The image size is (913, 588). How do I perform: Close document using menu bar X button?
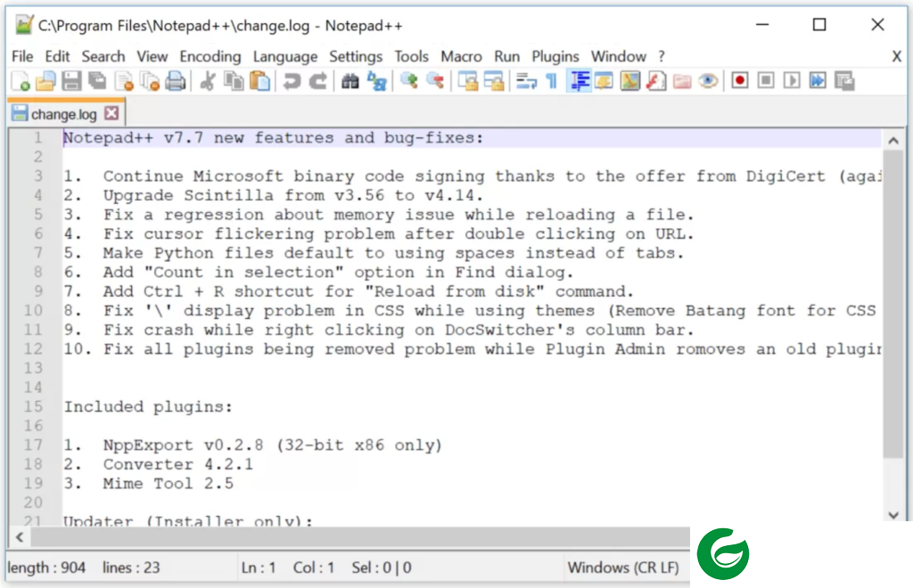pos(897,56)
